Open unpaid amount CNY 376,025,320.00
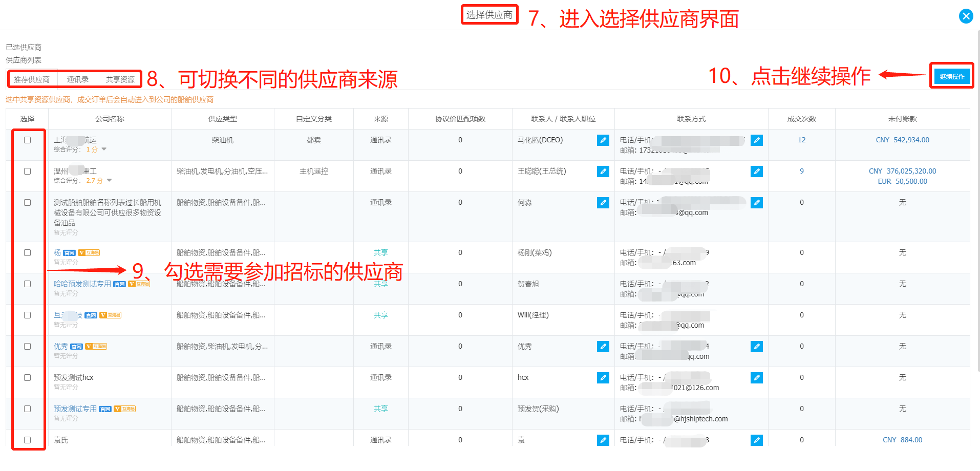Viewport: 980px width, 471px height. click(x=902, y=172)
